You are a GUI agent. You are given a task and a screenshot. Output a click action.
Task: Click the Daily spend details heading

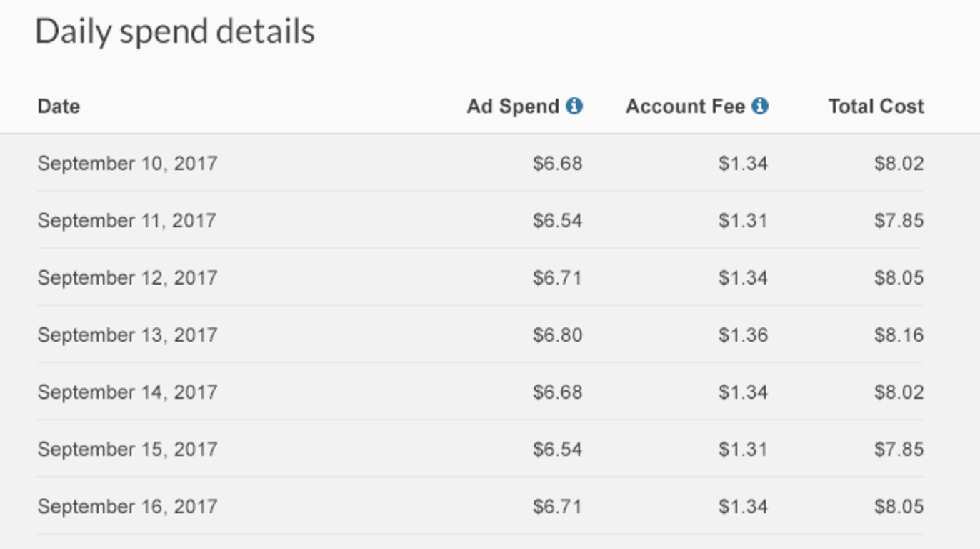coord(175,32)
